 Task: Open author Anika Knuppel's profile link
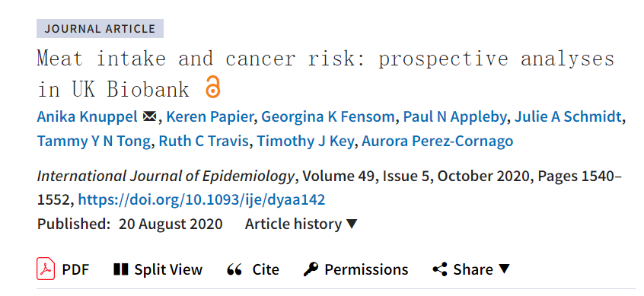[87, 117]
